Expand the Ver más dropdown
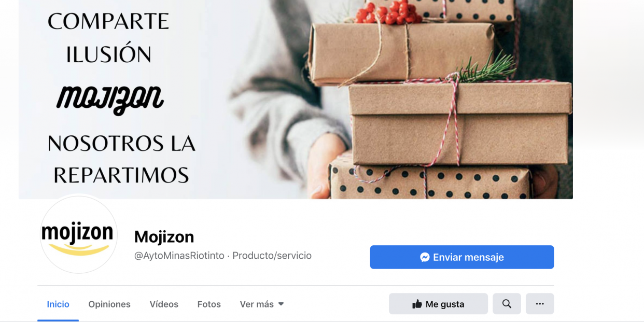 coord(262,304)
